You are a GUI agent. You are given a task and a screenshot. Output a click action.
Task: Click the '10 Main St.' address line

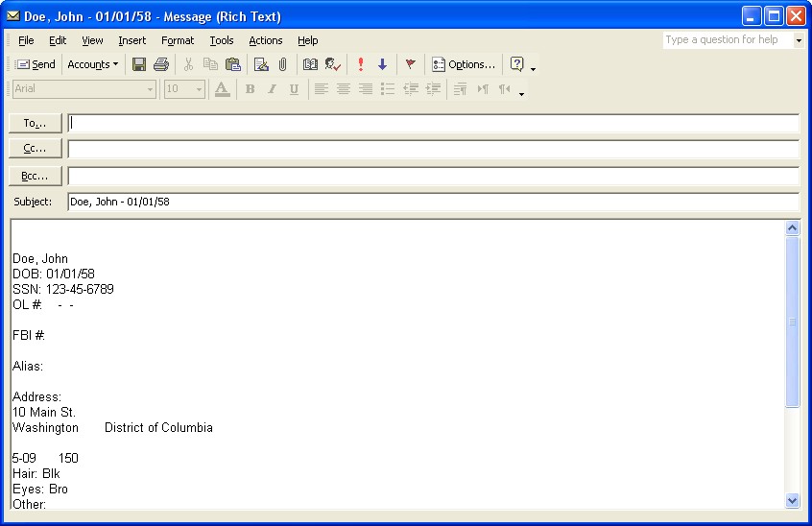click(x=44, y=413)
